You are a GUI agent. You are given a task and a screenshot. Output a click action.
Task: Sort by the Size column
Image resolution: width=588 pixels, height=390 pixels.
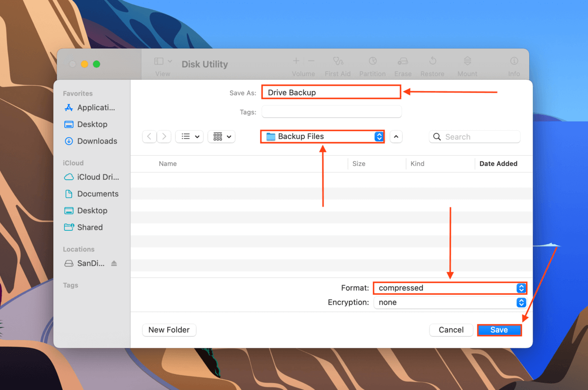[359, 164]
